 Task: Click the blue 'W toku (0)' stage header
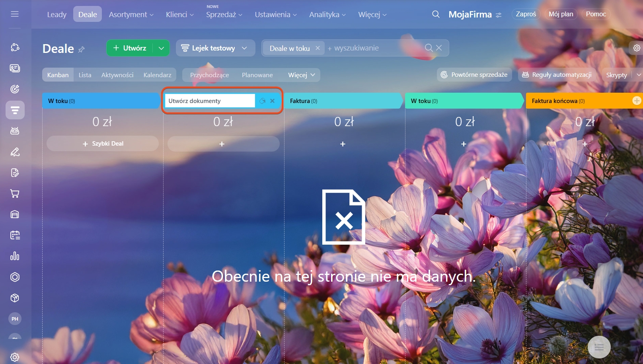[101, 101]
